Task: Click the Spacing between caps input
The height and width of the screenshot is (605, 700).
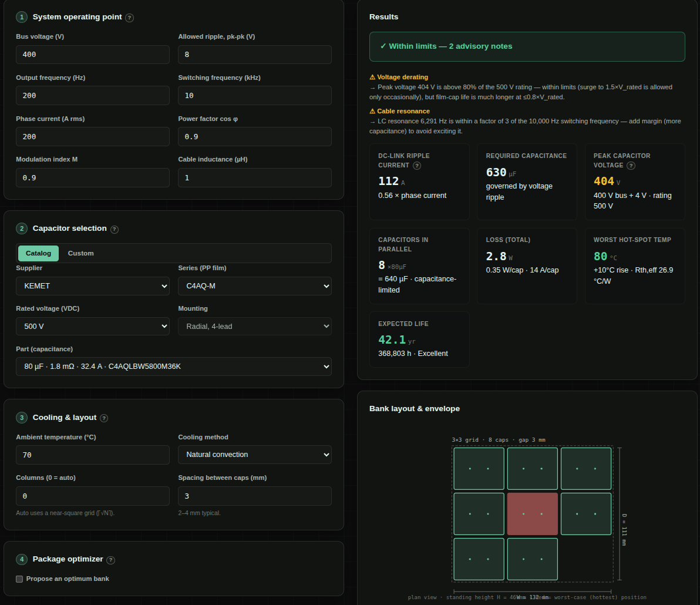Action: 255,496
